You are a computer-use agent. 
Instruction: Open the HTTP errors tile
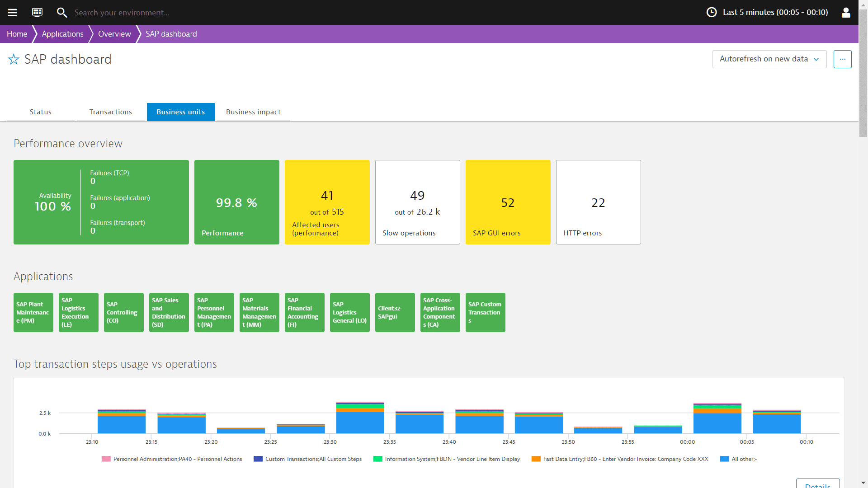(x=599, y=202)
